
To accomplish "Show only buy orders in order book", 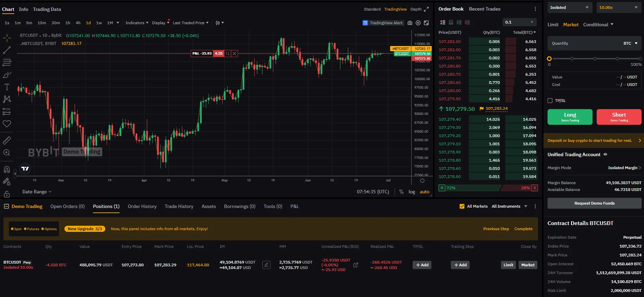I will (459, 22).
